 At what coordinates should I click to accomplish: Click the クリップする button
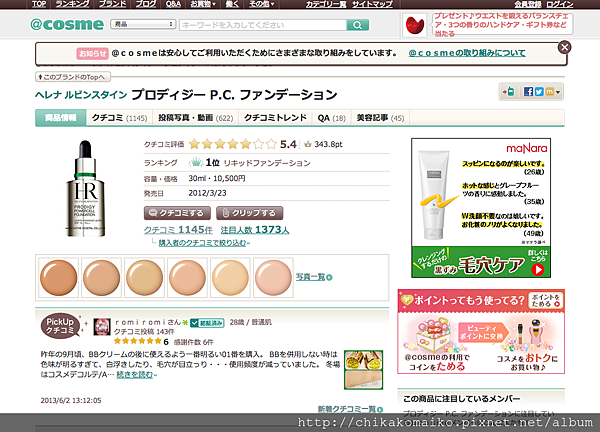(x=249, y=213)
